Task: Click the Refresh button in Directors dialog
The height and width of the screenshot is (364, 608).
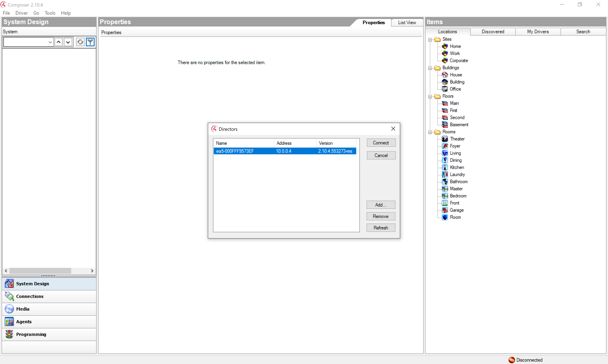Action: (381, 228)
